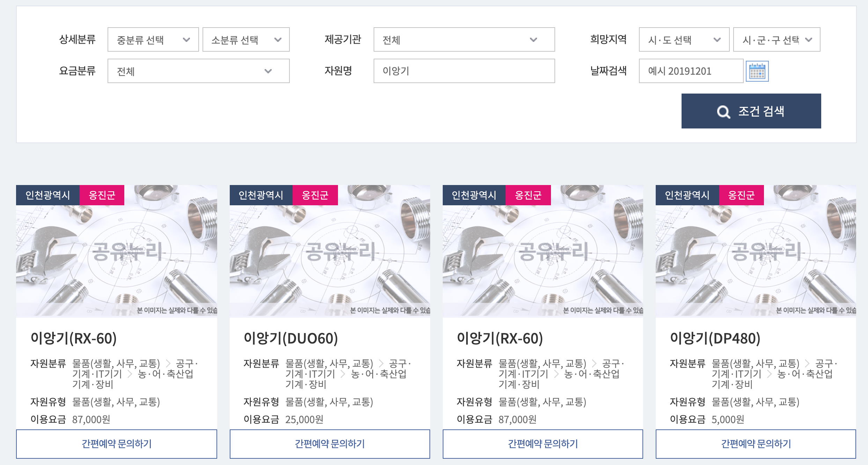The image size is (868, 465).
Task: Open the 이앙기(DUO60) title link
Action: [x=291, y=338]
